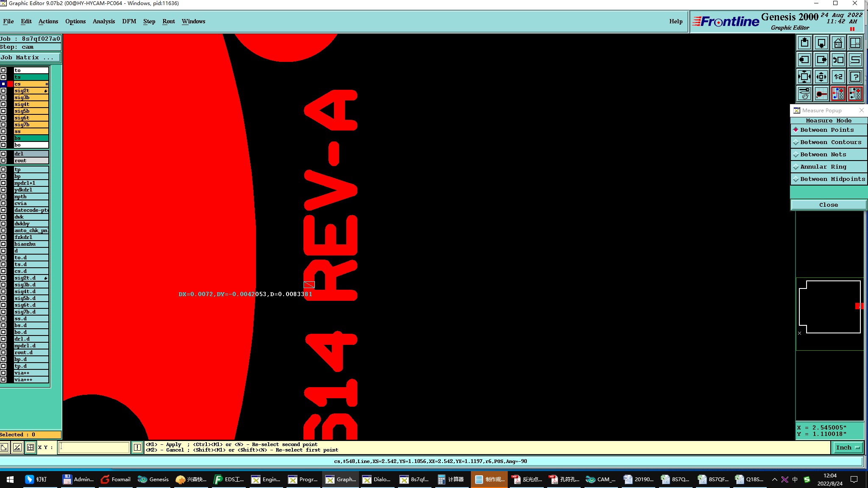This screenshot has height=488, width=868.
Task: Select the sig7b layer row
Action: (31, 125)
